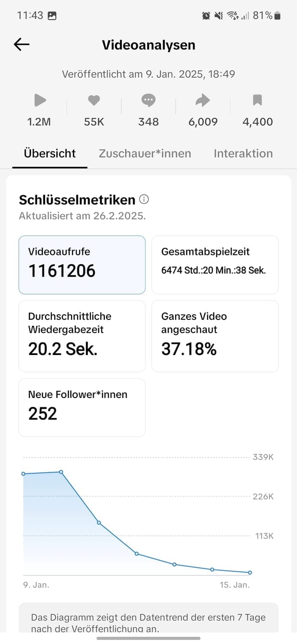Open the Schlüsselmetriken info icon
The width and height of the screenshot is (297, 644).
tap(144, 200)
